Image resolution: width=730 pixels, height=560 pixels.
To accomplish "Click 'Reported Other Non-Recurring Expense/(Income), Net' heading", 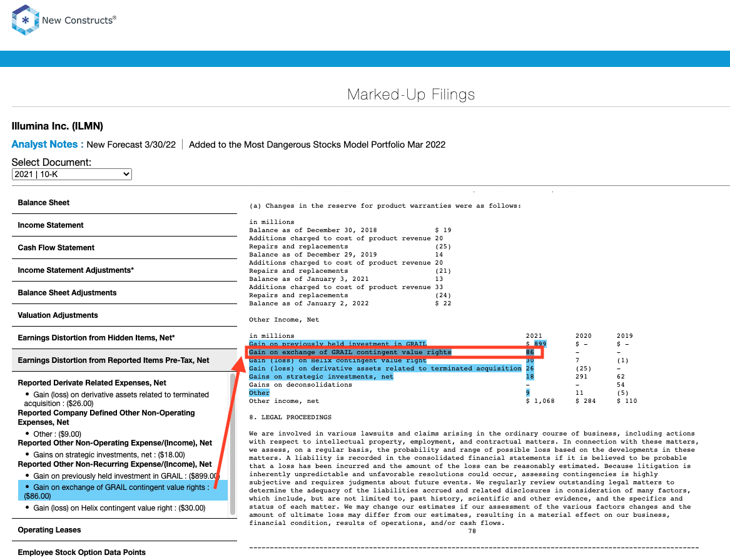I will pos(114,464).
